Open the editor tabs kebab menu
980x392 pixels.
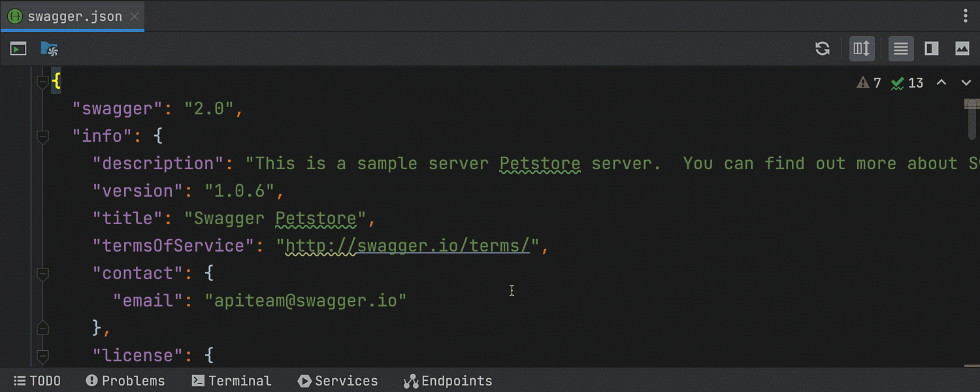(x=966, y=16)
